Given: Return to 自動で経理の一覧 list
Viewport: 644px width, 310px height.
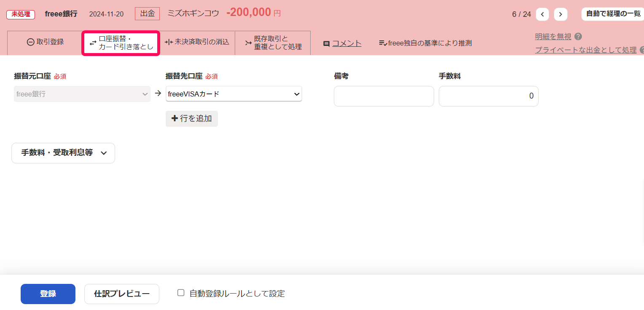Looking at the screenshot, I should (613, 14).
